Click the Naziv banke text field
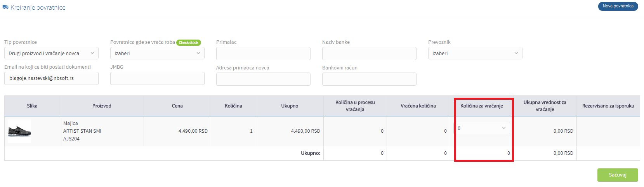The height and width of the screenshot is (187, 644). [369, 54]
